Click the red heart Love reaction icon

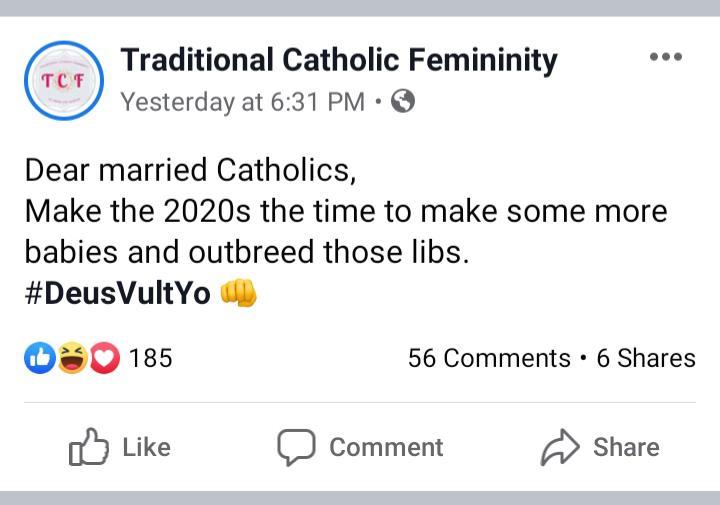pyautogui.click(x=104, y=357)
